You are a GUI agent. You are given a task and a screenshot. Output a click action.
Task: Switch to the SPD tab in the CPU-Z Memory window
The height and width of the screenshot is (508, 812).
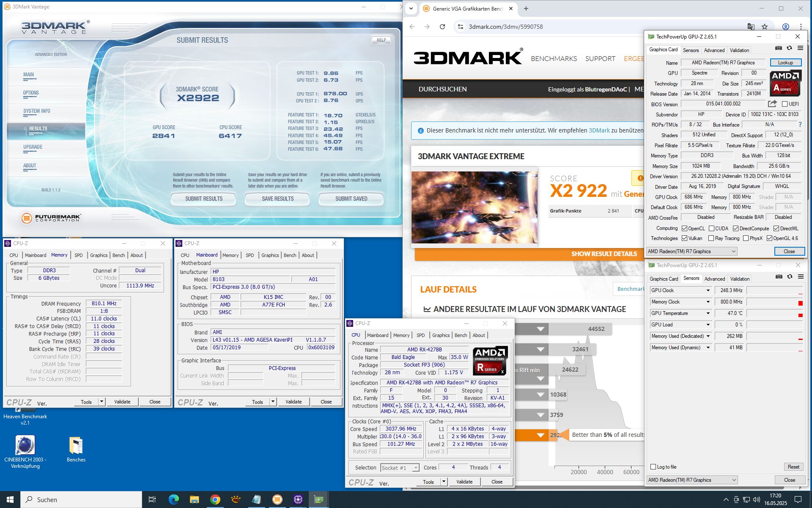tap(79, 255)
